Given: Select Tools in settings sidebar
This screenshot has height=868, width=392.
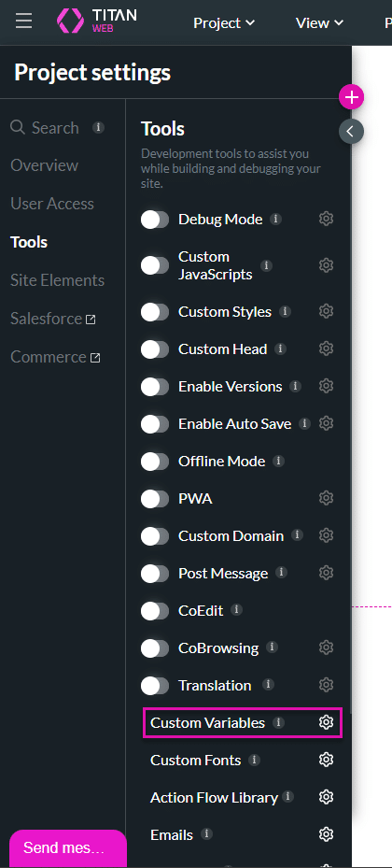Looking at the screenshot, I should click(29, 241).
